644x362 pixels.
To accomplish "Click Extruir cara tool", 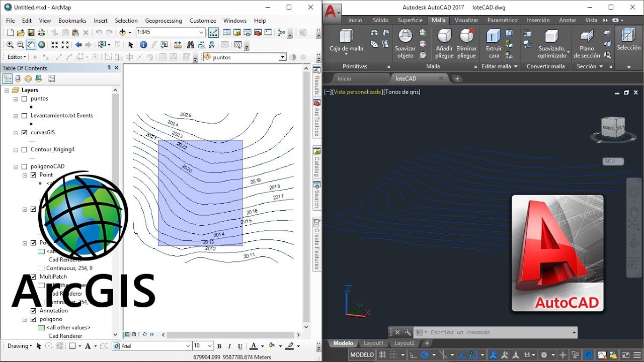I will click(494, 44).
